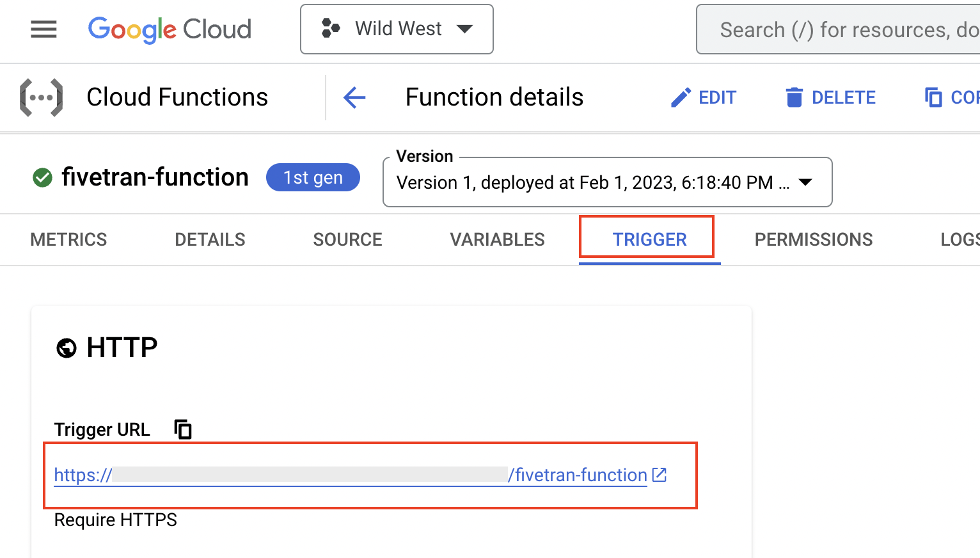Click the Google Cloud logo
The height and width of the screenshot is (558, 980).
pos(170,29)
